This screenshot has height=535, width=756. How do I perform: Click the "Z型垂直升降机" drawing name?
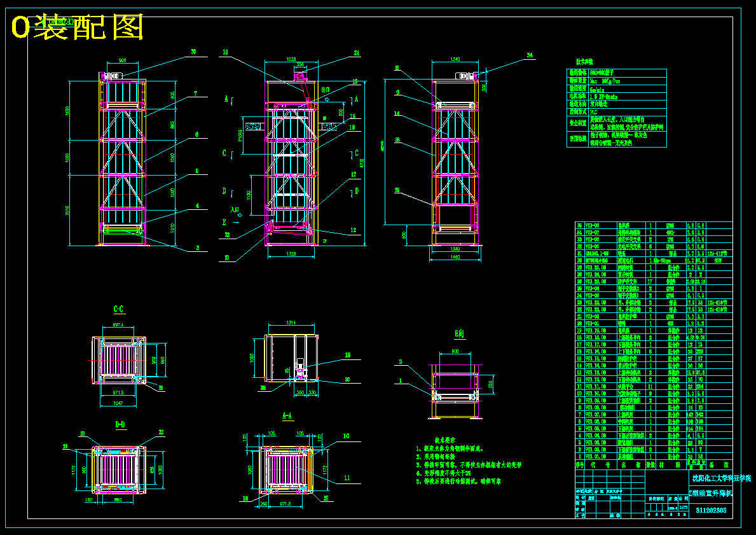click(x=710, y=493)
